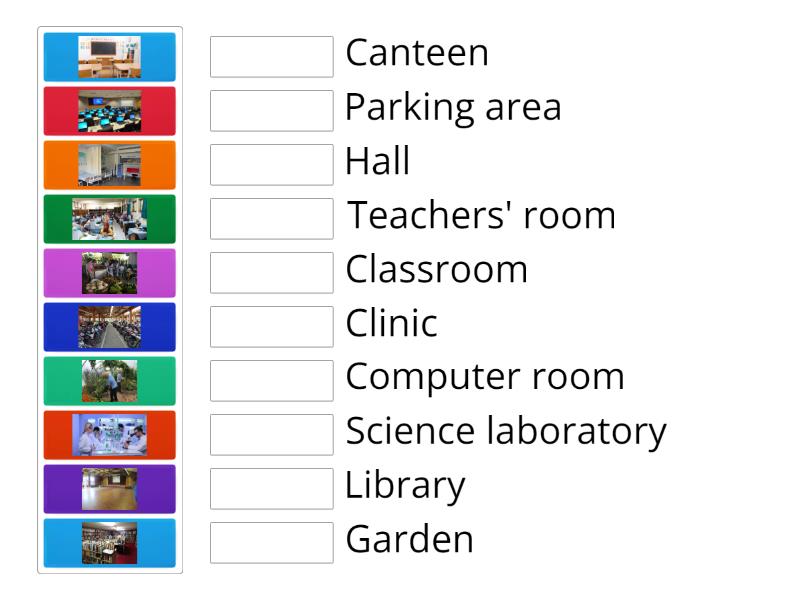The height and width of the screenshot is (600, 800).
Task: Select the science laboratory photo tile
Action: click(110, 435)
